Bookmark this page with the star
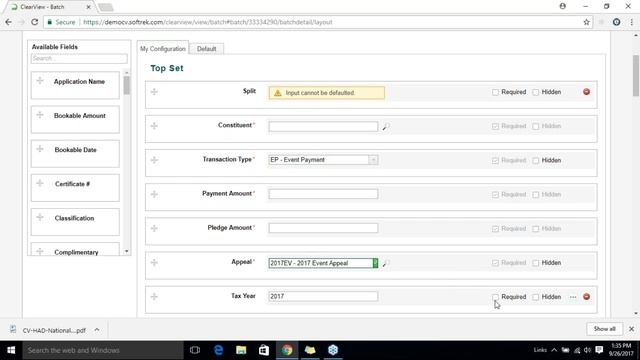Screen dimensions: 640x360 (x=586, y=22)
